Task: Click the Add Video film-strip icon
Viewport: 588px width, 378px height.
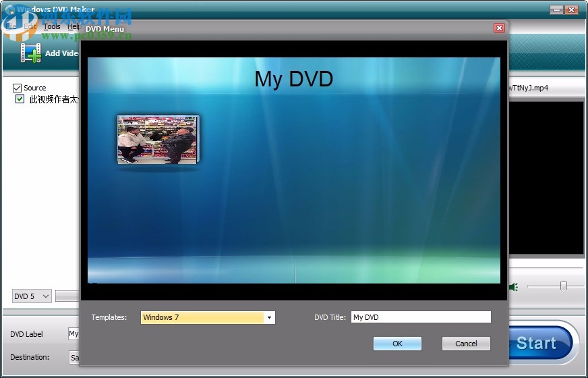Action: pos(31,53)
